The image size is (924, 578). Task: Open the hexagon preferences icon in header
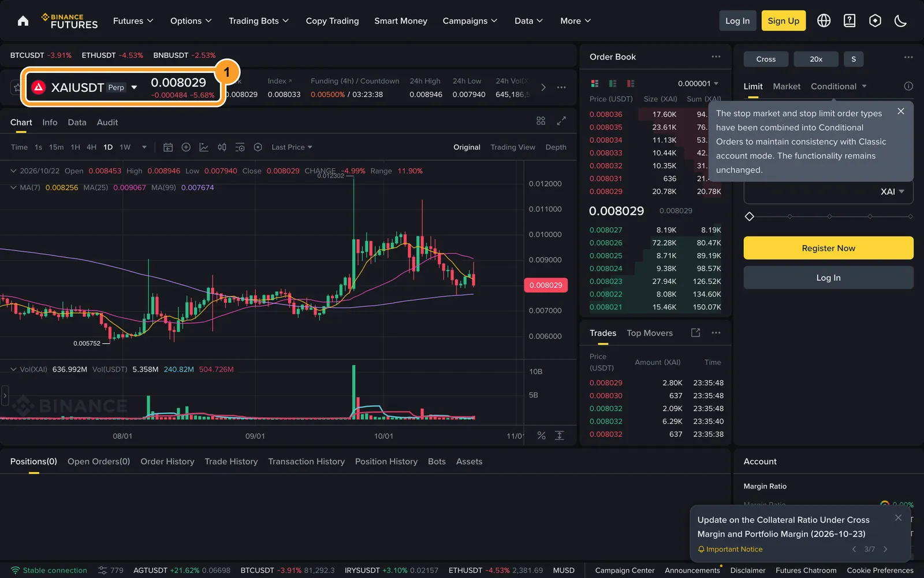[875, 21]
